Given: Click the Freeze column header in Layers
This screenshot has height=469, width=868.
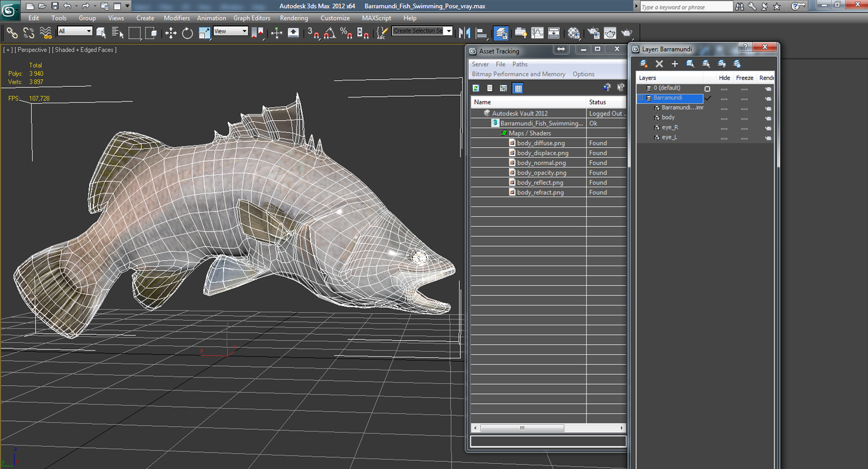Looking at the screenshot, I should coord(745,78).
